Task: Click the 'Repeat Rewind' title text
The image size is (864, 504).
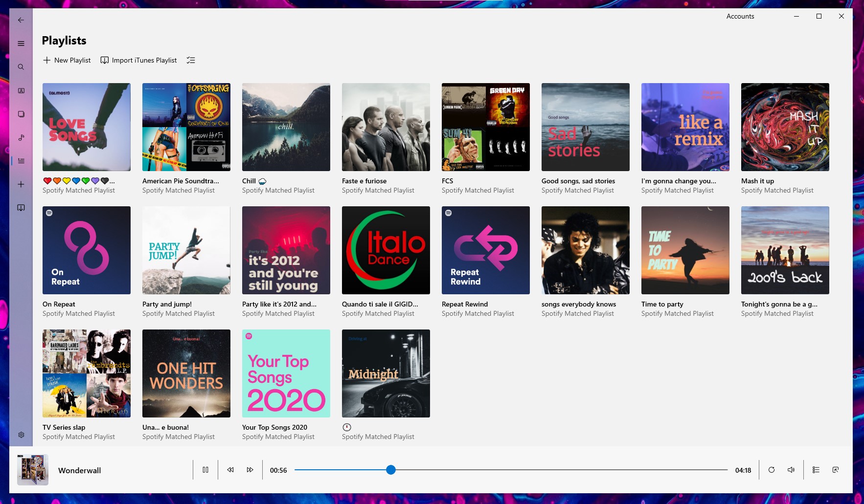Action: [465, 304]
